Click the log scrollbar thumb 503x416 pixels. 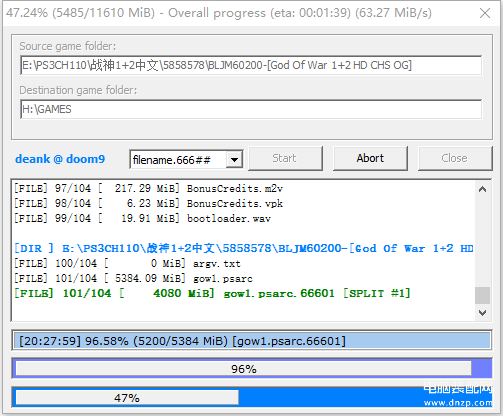coord(482,295)
